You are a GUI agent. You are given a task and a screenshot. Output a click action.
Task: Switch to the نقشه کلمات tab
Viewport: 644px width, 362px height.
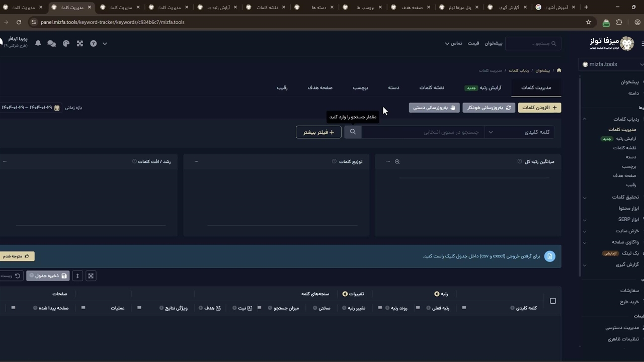coord(432,87)
